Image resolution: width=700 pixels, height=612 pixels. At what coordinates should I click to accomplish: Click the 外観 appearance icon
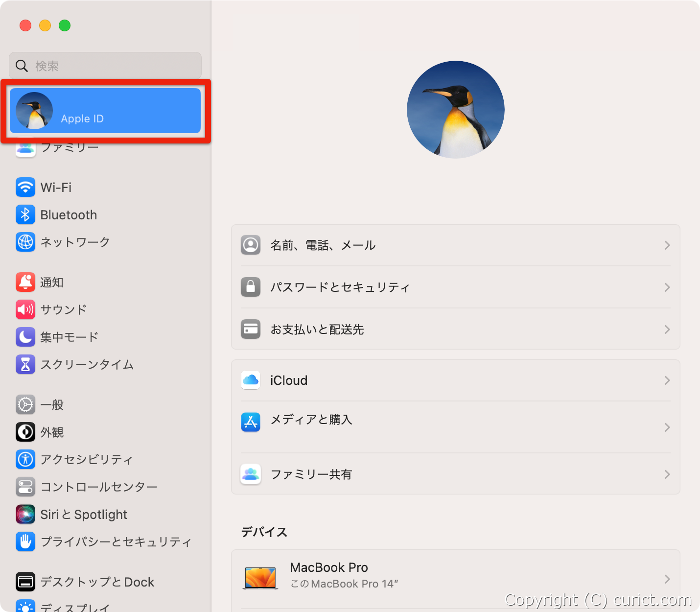[25, 432]
